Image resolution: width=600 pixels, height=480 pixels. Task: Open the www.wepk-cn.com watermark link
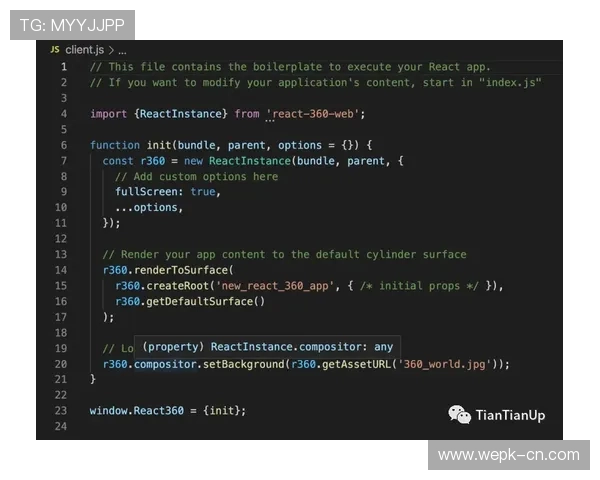[508, 455]
